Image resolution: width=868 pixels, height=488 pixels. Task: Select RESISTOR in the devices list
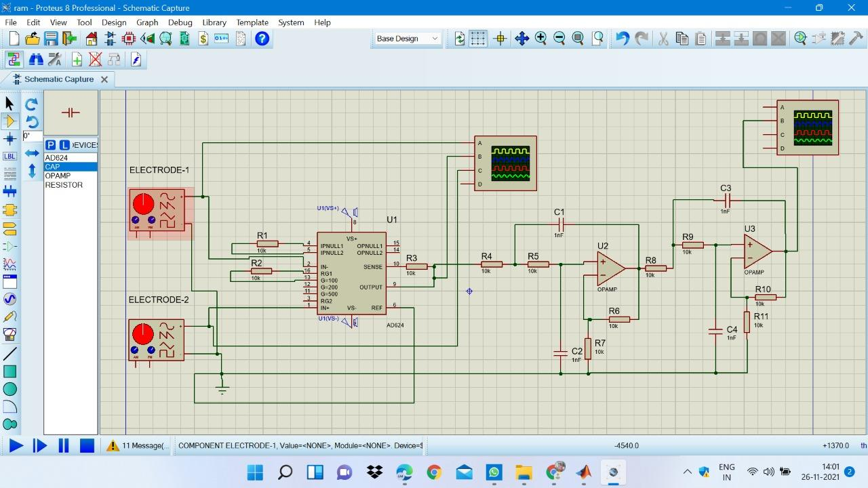[x=71, y=185]
